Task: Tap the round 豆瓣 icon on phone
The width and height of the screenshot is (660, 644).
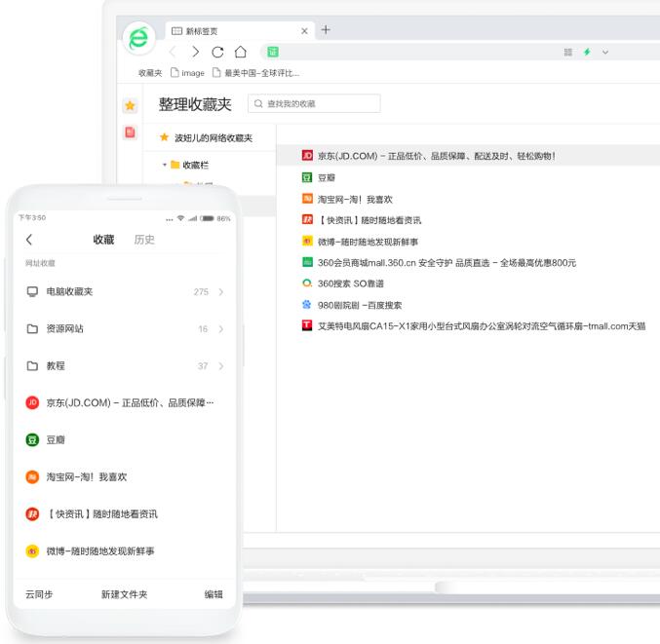Action: (32, 440)
